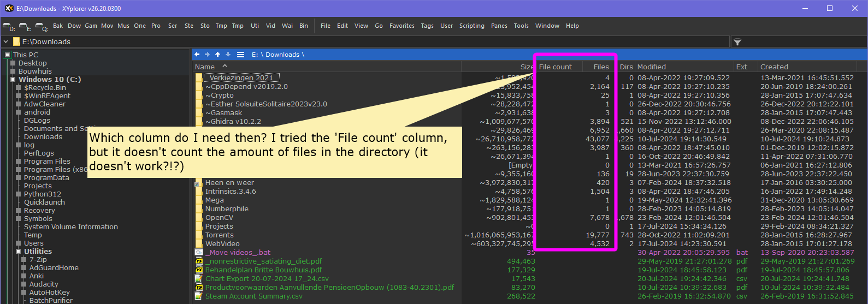
Task: Go down with the down arrow
Action: tap(228, 55)
